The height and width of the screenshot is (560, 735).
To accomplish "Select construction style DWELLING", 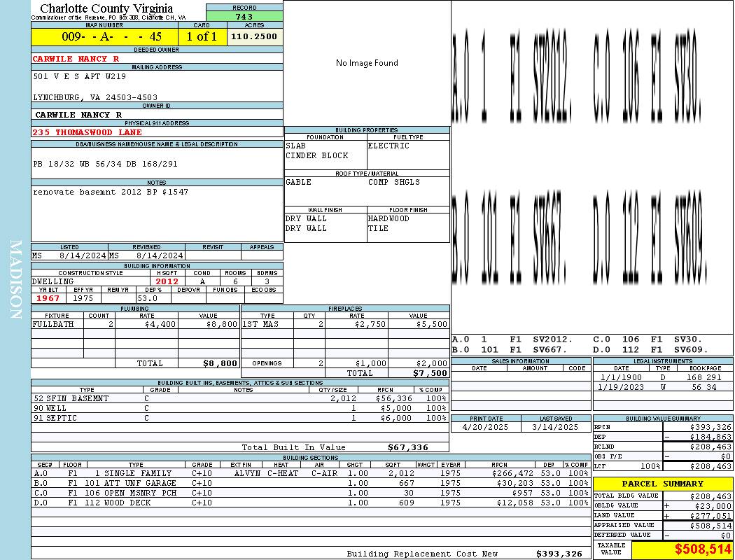I will (x=53, y=281).
